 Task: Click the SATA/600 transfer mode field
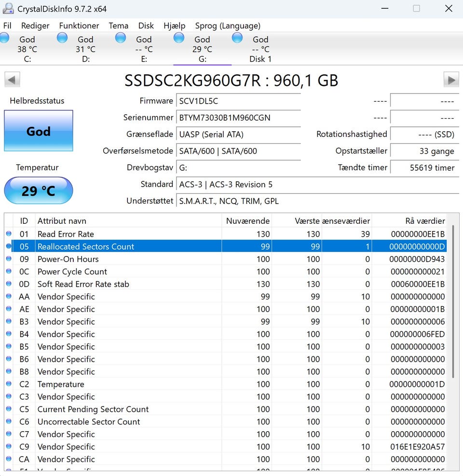click(x=238, y=151)
